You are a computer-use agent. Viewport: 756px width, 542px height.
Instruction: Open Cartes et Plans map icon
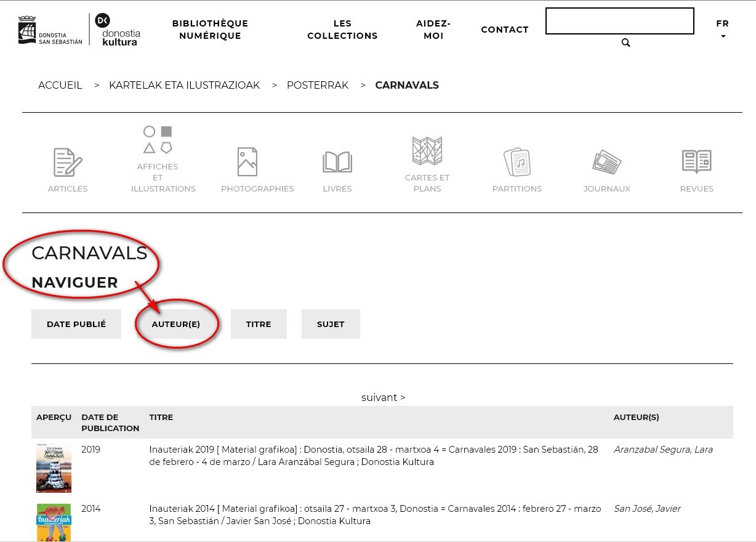[x=427, y=151]
